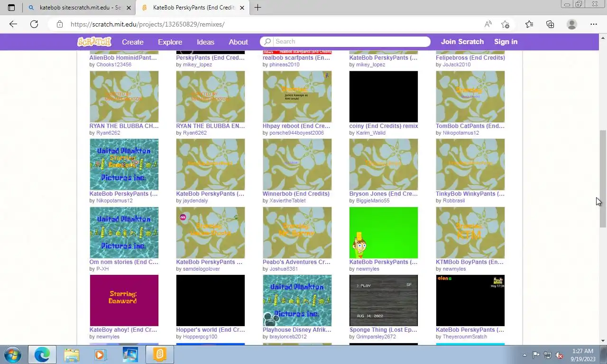Open TomBob CatPants (End... title link
This screenshot has height=364, width=607.
coord(470,126)
